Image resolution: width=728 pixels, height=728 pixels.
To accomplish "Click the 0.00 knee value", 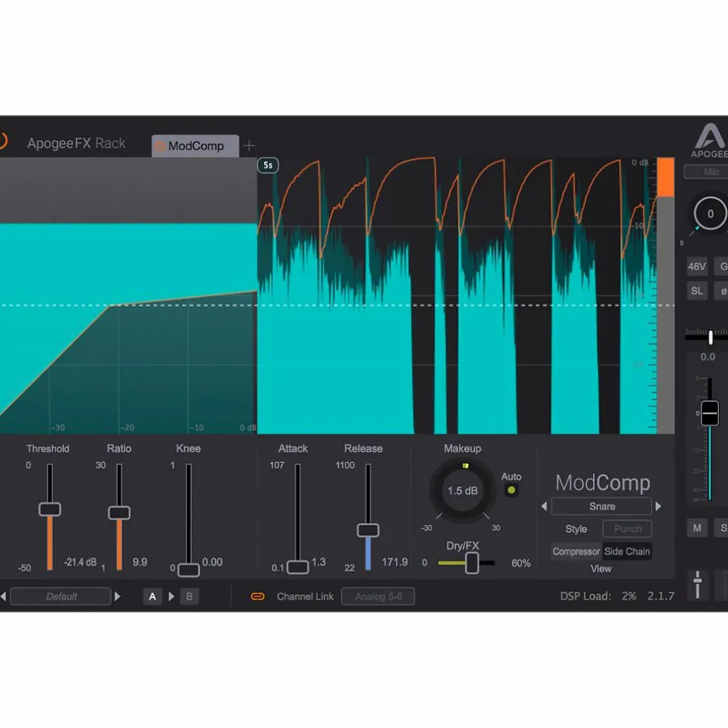I will 212,562.
